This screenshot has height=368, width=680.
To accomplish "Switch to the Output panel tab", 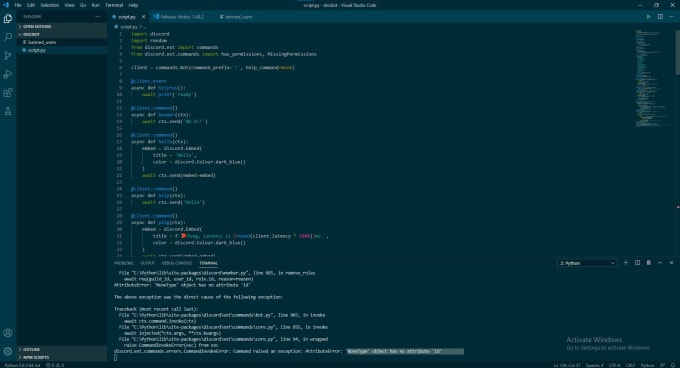I will pyautogui.click(x=147, y=263).
